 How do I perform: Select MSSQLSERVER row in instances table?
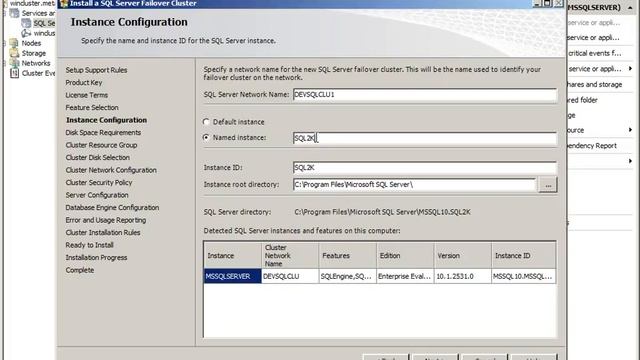click(232, 276)
